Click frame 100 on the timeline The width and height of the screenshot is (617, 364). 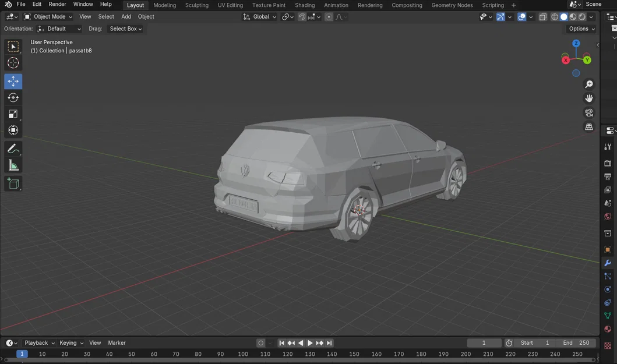point(243,354)
